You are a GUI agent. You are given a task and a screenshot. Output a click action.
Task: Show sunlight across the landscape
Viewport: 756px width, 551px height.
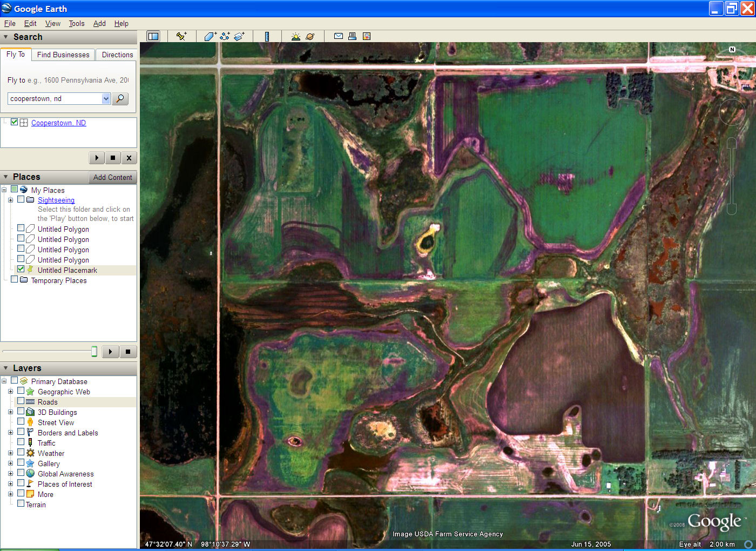[x=295, y=36]
